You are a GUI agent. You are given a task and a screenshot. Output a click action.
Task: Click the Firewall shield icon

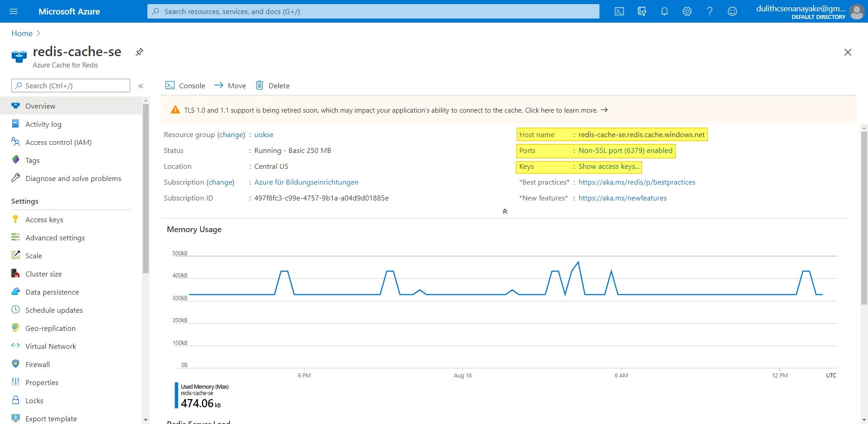(x=15, y=364)
